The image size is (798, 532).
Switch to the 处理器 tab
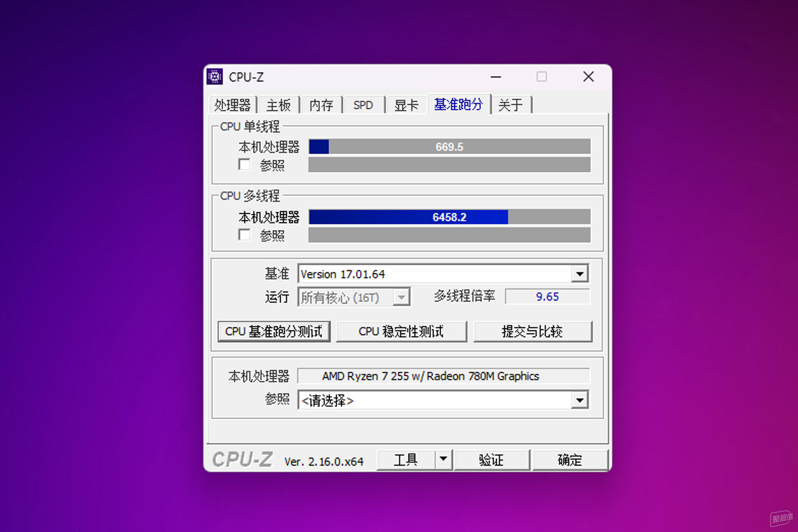233,105
